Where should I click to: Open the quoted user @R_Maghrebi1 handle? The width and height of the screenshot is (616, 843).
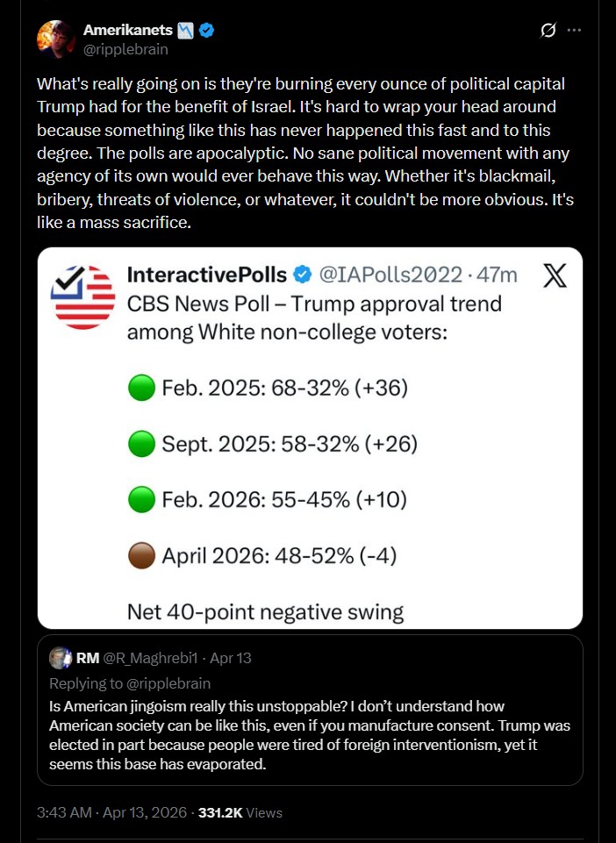coord(150,658)
